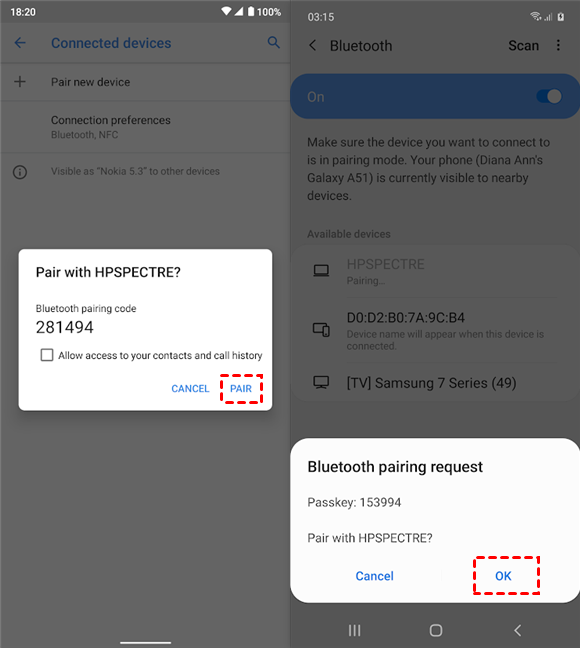Select the D0:D2:B0:7A:9C:B4 device entry
Viewport: 580px width, 648px height.
click(435, 330)
